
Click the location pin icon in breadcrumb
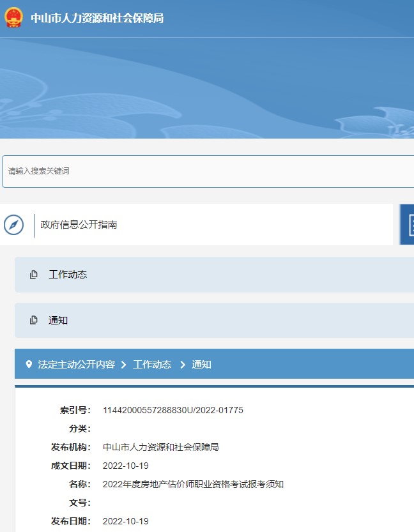click(29, 365)
